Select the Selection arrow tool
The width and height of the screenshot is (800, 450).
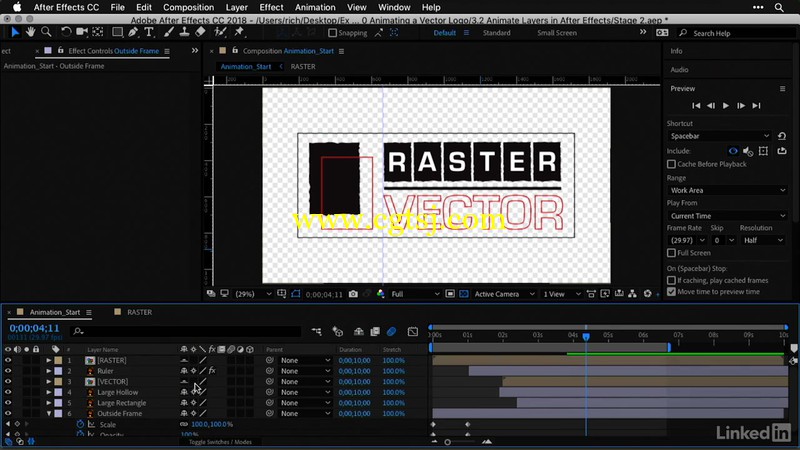coord(15,32)
